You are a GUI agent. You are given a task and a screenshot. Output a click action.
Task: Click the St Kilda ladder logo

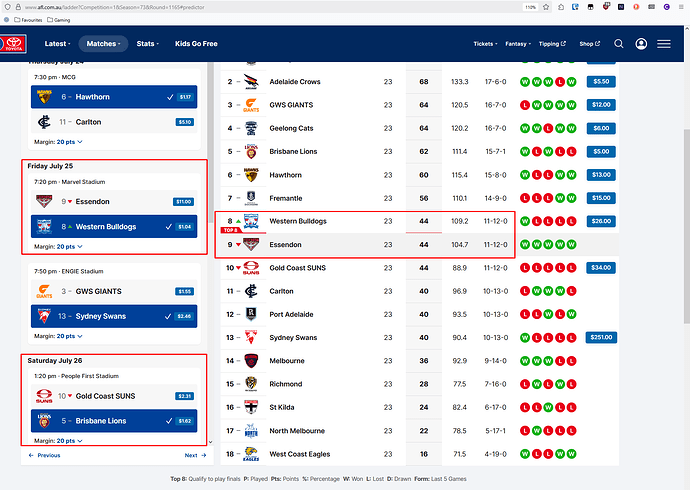[x=251, y=407]
